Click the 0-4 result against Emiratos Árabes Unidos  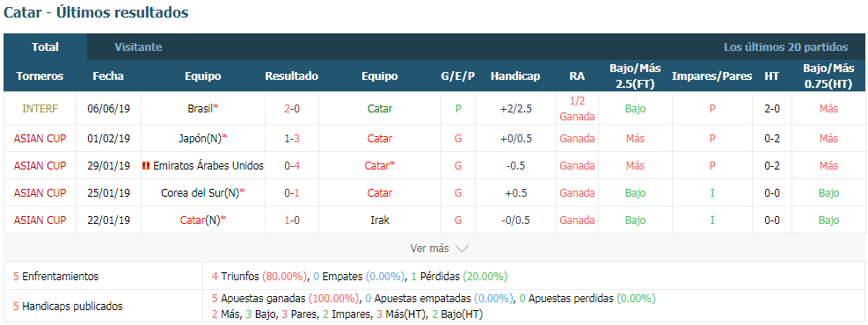pos(292,165)
